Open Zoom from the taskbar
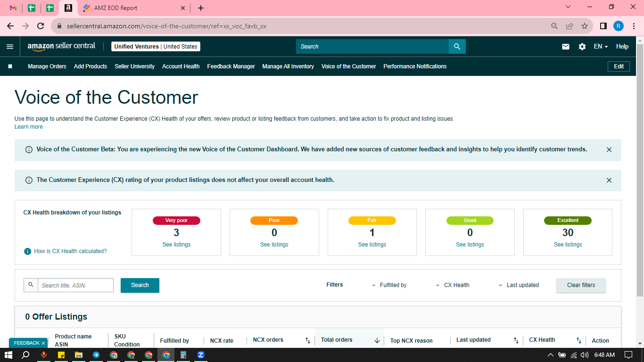Image resolution: width=644 pixels, height=362 pixels. 201,355
